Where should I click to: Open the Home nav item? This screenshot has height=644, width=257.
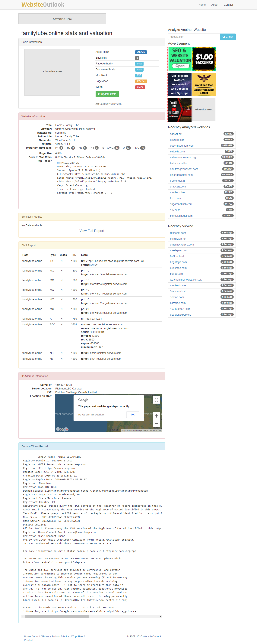click(x=202, y=5)
